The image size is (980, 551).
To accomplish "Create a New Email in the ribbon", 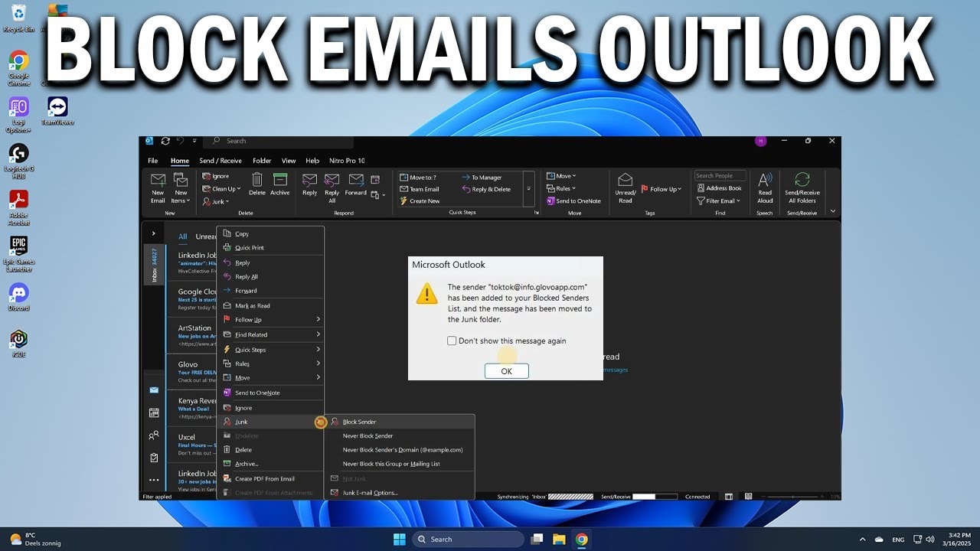I will pyautogui.click(x=158, y=187).
